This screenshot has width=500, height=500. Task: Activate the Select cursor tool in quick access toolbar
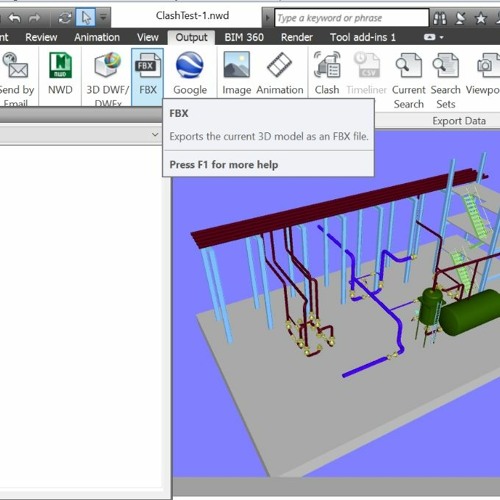click(x=86, y=18)
